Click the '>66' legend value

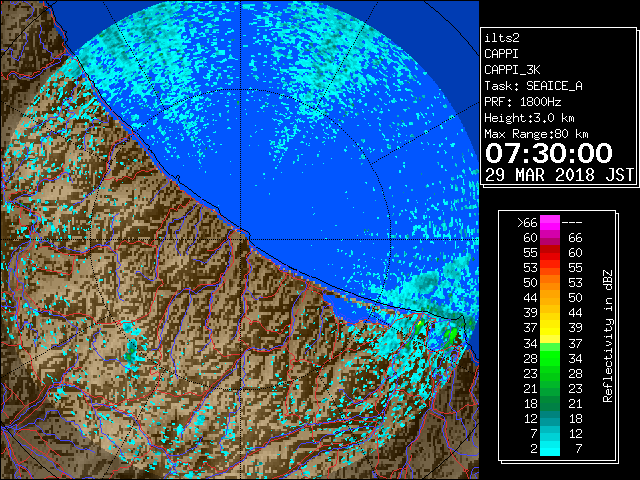point(527,223)
